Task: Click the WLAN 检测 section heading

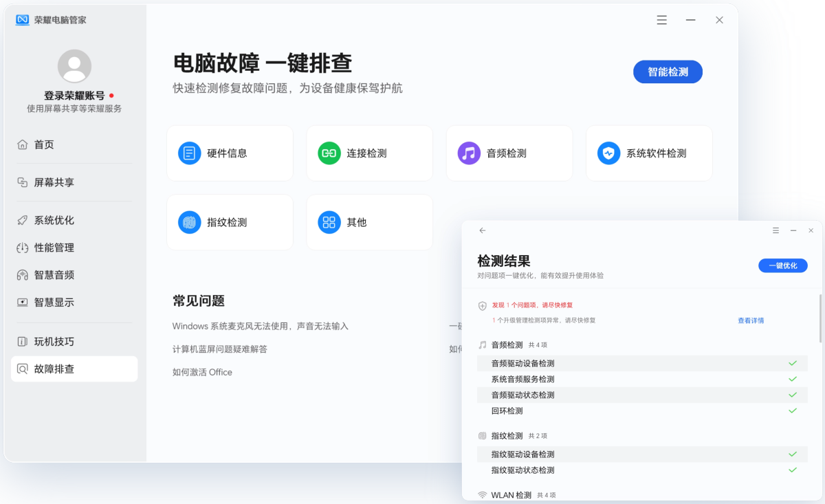Action: pos(511,495)
